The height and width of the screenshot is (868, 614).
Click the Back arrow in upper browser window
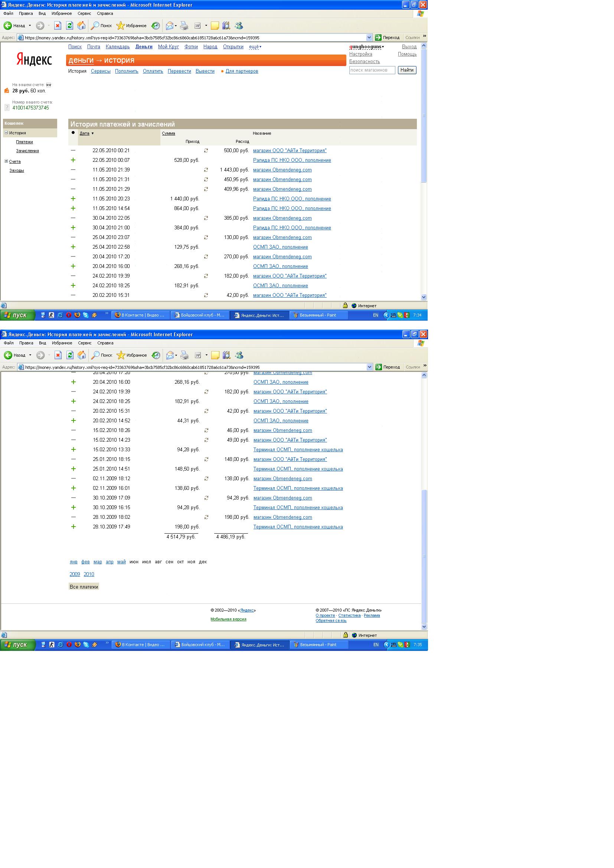pos(7,26)
